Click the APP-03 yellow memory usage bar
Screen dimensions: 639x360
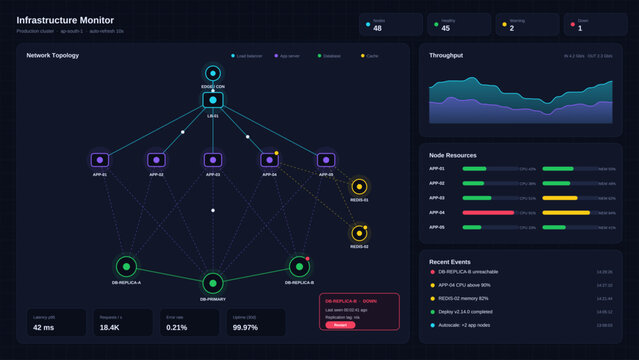pos(570,198)
